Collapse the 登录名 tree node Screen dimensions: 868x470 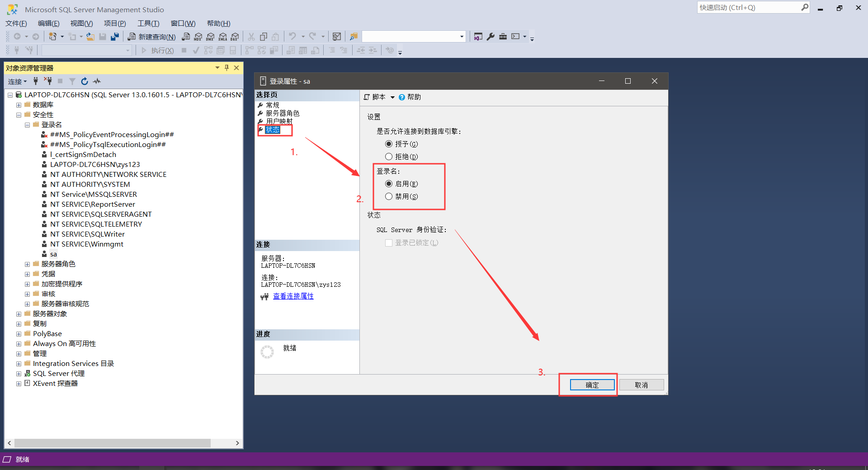coord(27,124)
